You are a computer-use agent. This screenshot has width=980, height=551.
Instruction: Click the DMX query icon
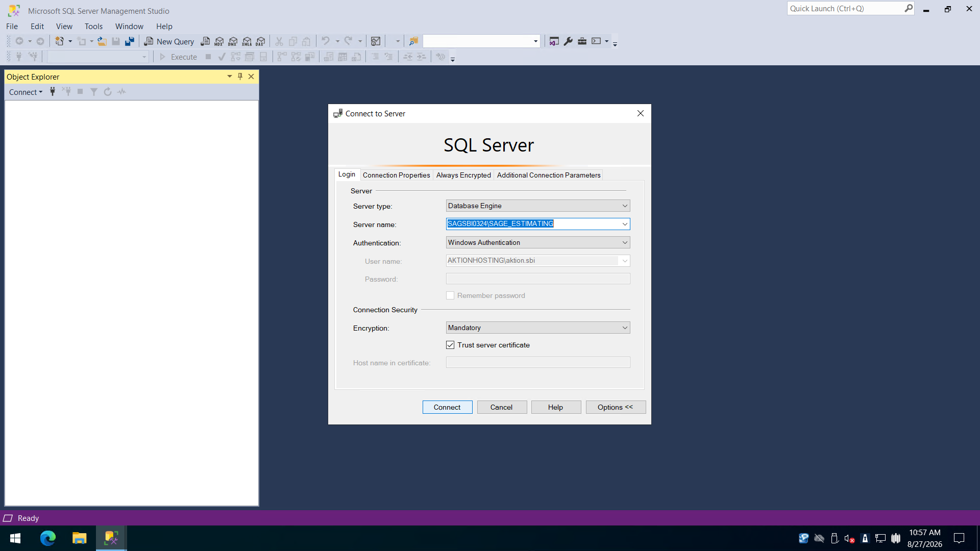point(233,41)
